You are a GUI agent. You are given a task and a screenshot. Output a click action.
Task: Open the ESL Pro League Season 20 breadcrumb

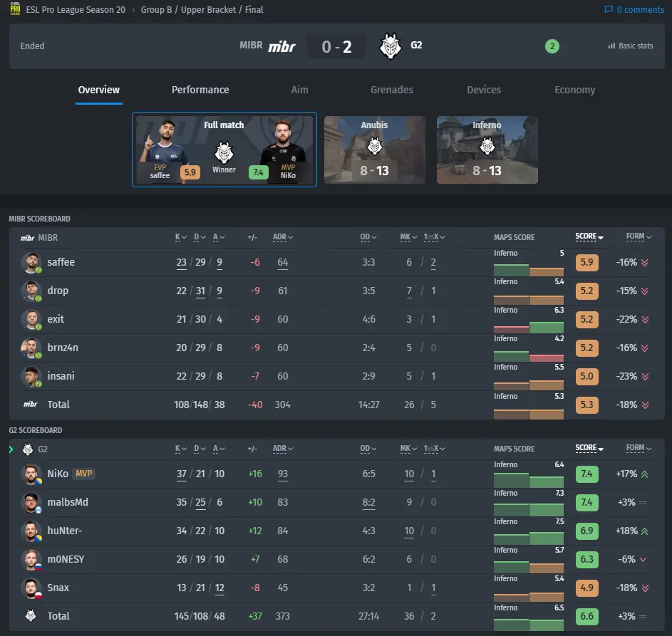click(76, 9)
